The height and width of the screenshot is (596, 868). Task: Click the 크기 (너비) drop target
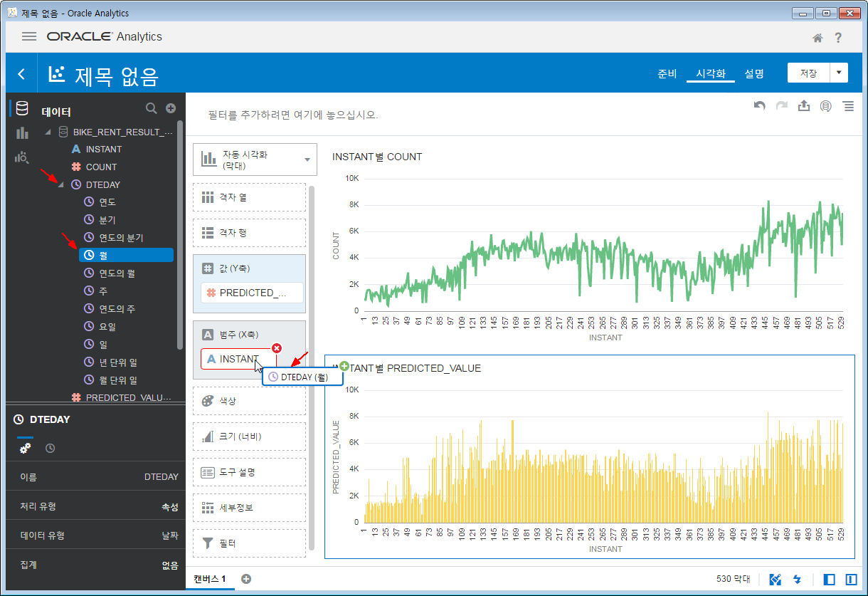tap(249, 436)
